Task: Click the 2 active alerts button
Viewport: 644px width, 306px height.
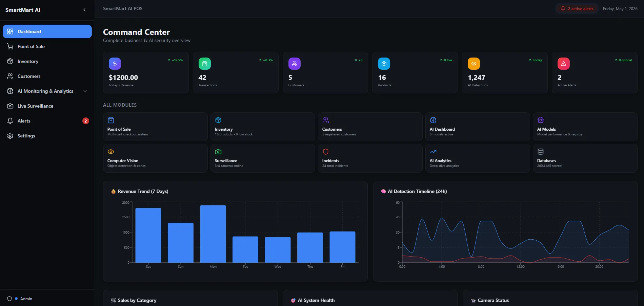Action: (x=577, y=9)
